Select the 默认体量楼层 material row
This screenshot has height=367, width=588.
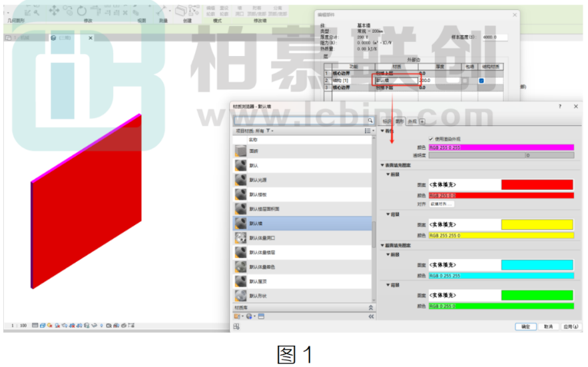pyautogui.click(x=302, y=252)
